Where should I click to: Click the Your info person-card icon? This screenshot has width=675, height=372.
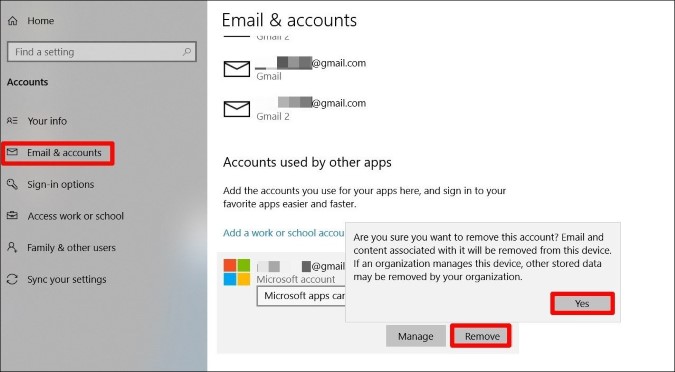point(12,121)
